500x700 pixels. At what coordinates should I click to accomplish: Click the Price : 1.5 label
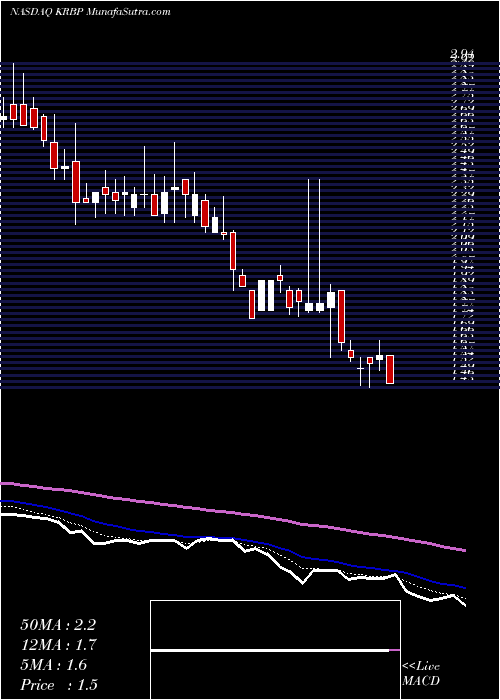(x=59, y=685)
